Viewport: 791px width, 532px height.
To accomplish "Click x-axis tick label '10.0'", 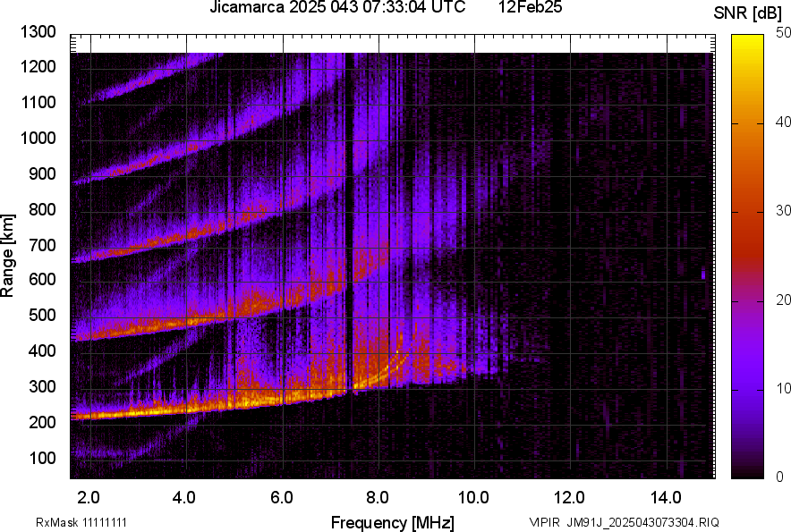I will [473, 498].
